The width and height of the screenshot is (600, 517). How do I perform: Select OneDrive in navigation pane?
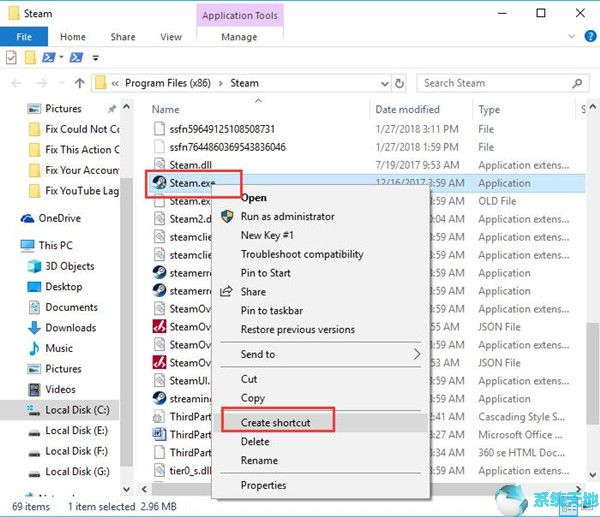point(60,218)
